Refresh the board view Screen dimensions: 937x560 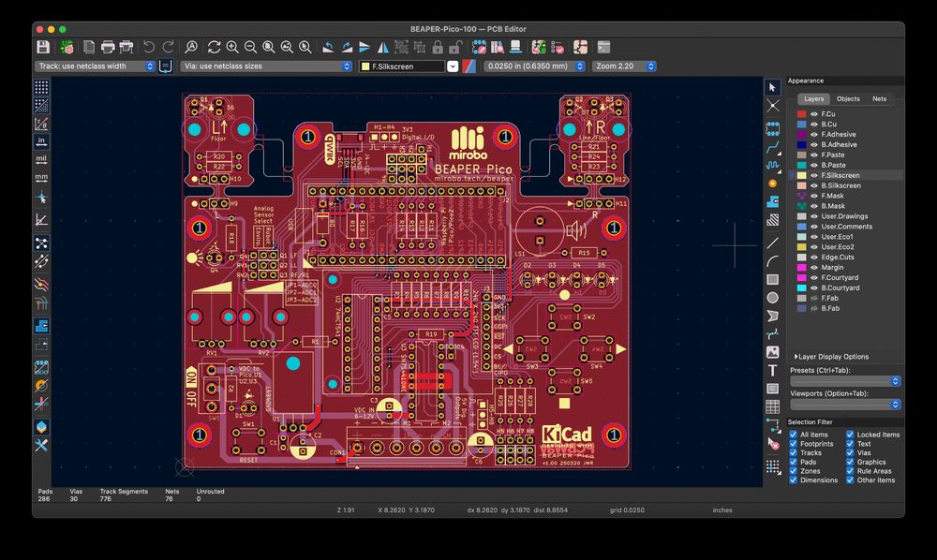click(x=214, y=47)
